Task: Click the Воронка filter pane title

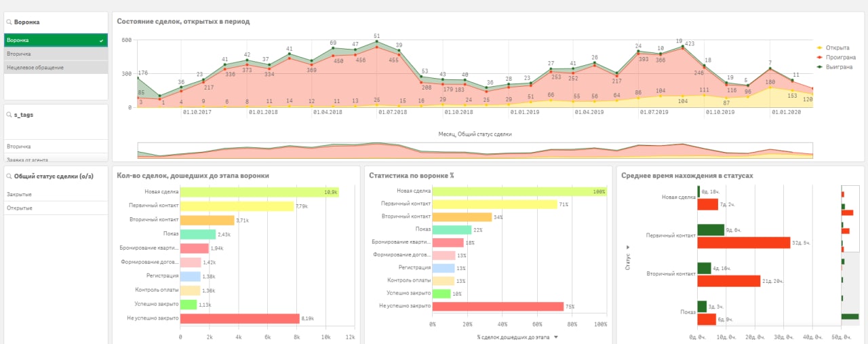Action: coord(27,22)
